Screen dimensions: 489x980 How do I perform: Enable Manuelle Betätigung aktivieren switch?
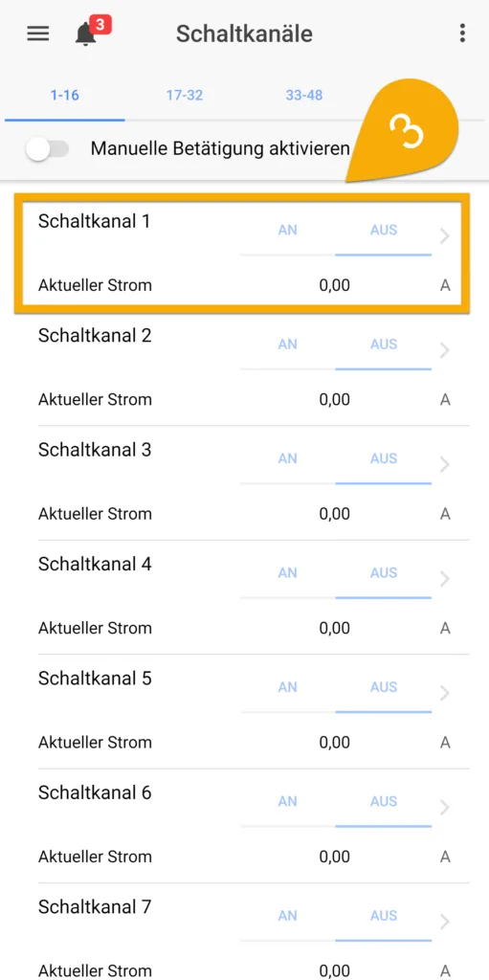click(48, 149)
